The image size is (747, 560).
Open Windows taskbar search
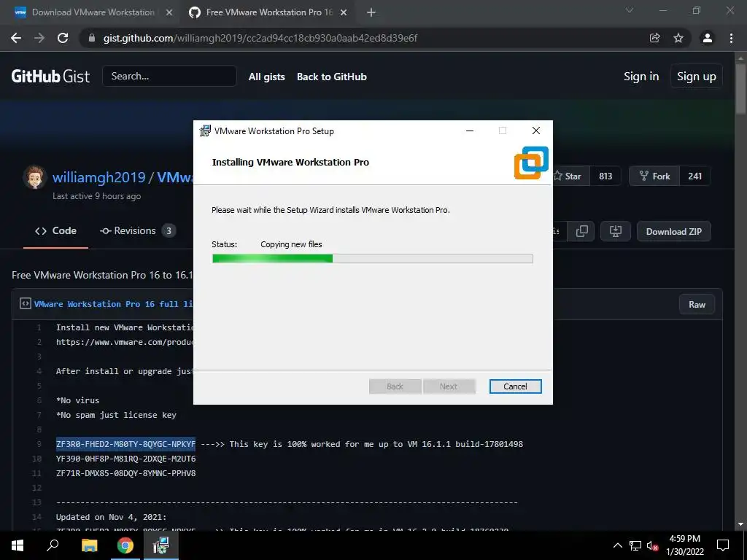click(53, 545)
